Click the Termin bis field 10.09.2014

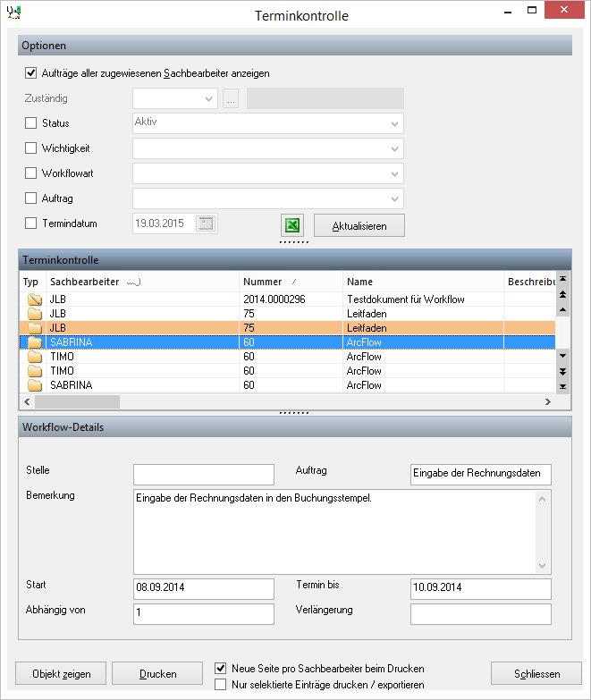(481, 589)
